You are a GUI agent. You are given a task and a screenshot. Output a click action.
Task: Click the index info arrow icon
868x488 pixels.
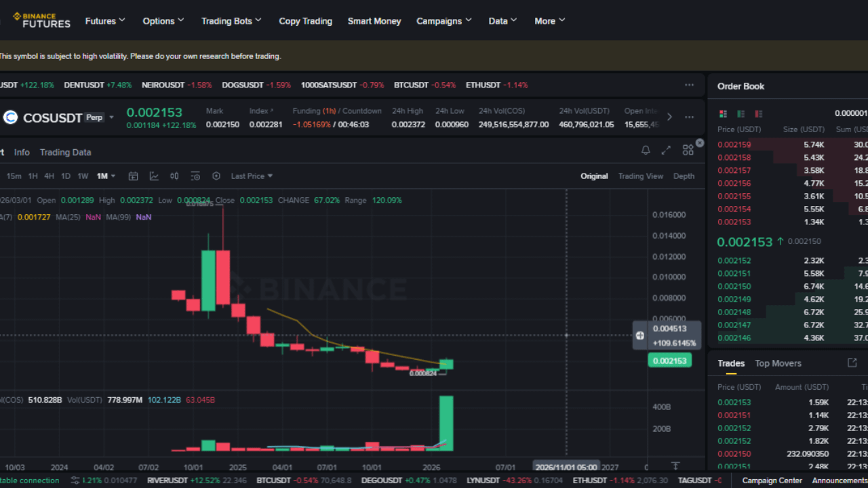pos(272,110)
